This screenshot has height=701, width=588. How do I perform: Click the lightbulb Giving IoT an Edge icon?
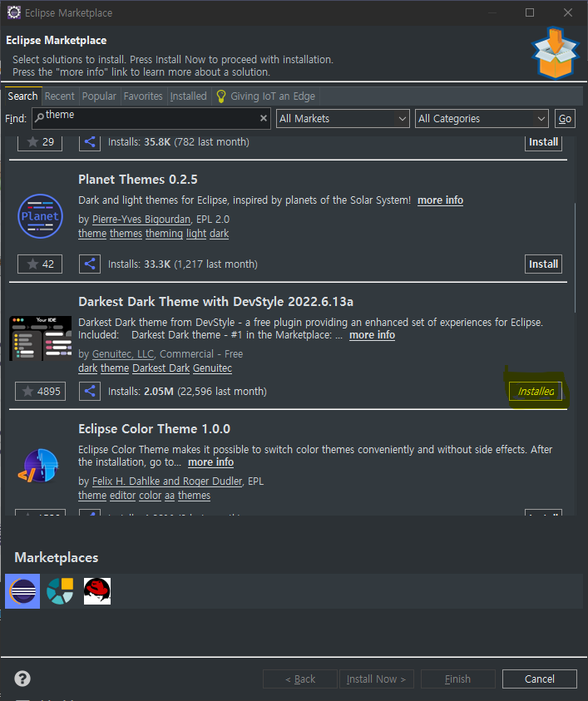pyautogui.click(x=221, y=96)
